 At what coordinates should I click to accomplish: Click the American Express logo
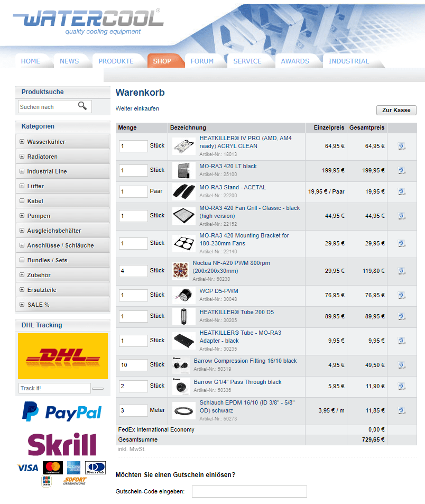pos(73,468)
